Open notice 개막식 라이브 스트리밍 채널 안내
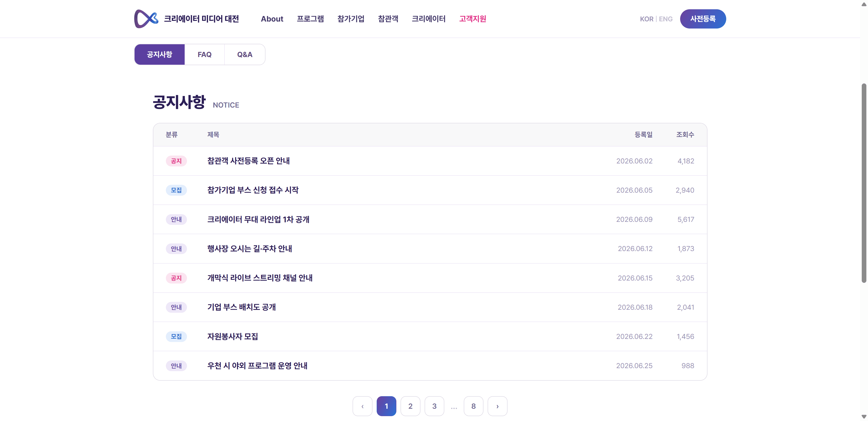Screen dimensions: 868x421 pos(430,278)
